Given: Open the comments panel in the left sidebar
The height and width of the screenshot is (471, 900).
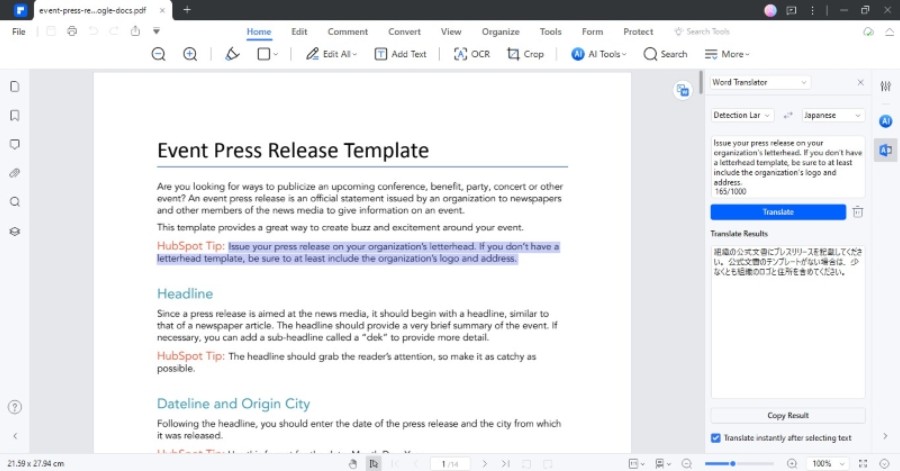Looking at the screenshot, I should pyautogui.click(x=15, y=144).
